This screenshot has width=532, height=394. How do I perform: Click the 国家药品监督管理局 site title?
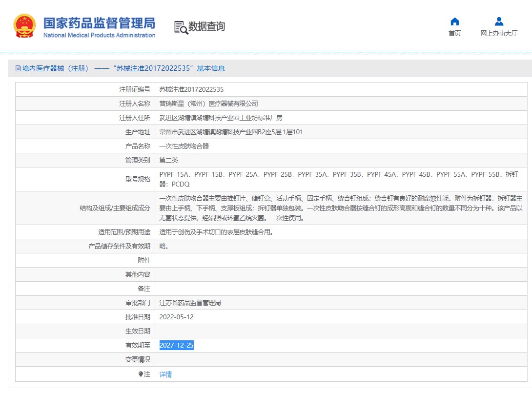[x=99, y=23]
